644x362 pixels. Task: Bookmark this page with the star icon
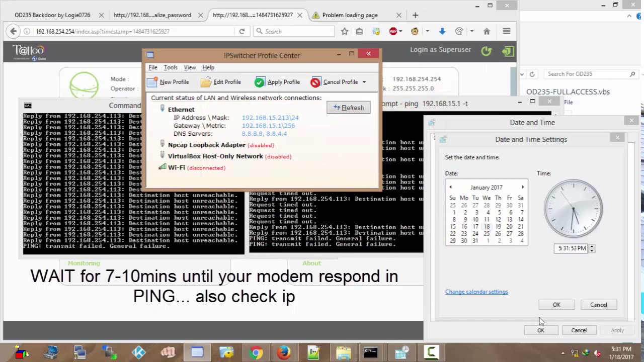point(345,31)
